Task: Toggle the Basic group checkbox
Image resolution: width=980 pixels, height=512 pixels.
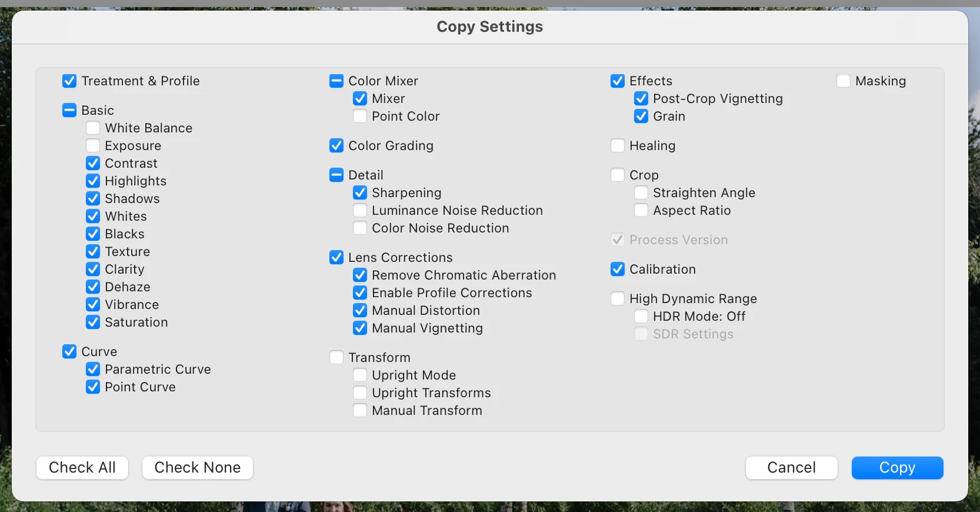Action: 69,111
